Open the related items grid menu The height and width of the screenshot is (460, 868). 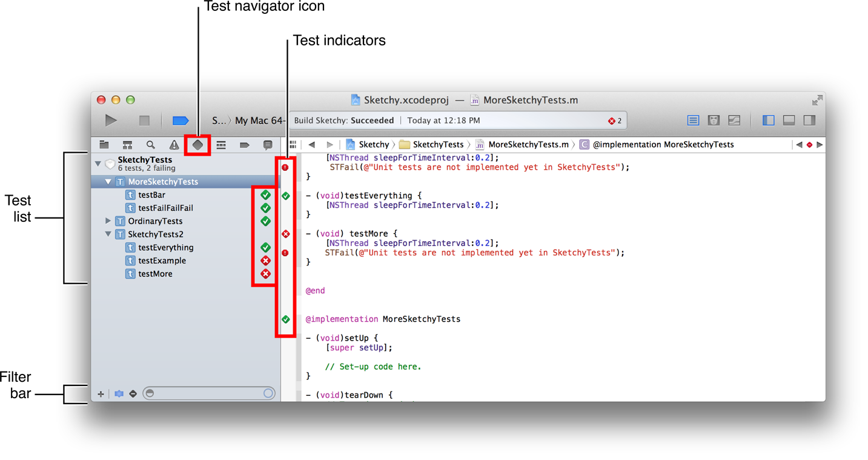click(293, 144)
